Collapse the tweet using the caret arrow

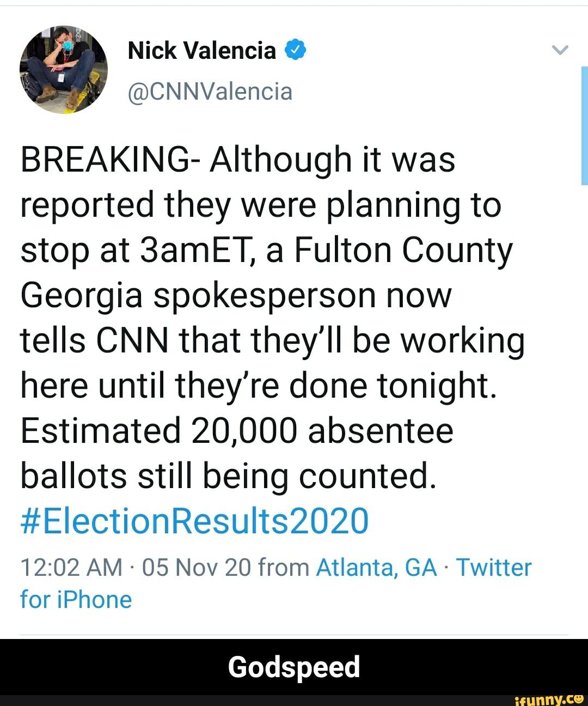560,51
